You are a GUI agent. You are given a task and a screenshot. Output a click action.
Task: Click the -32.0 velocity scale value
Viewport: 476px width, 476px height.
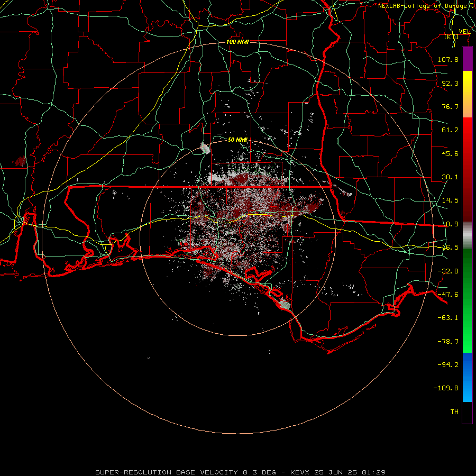(448, 271)
